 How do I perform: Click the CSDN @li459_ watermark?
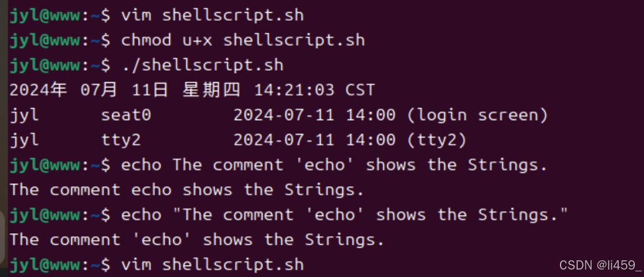coord(600,266)
